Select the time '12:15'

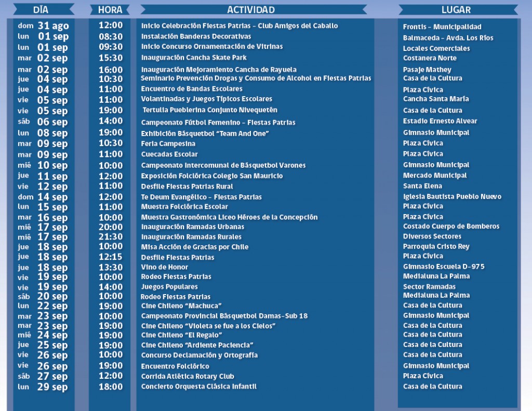pos(111,256)
